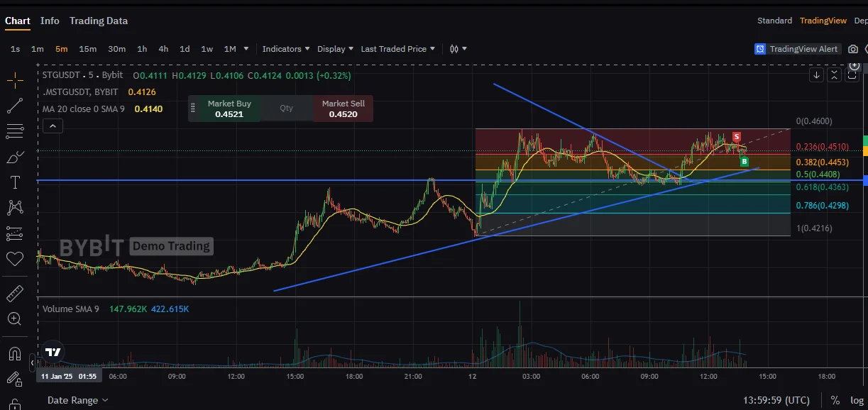
Task: Open the TradingView Alert clock icon
Action: tap(760, 49)
